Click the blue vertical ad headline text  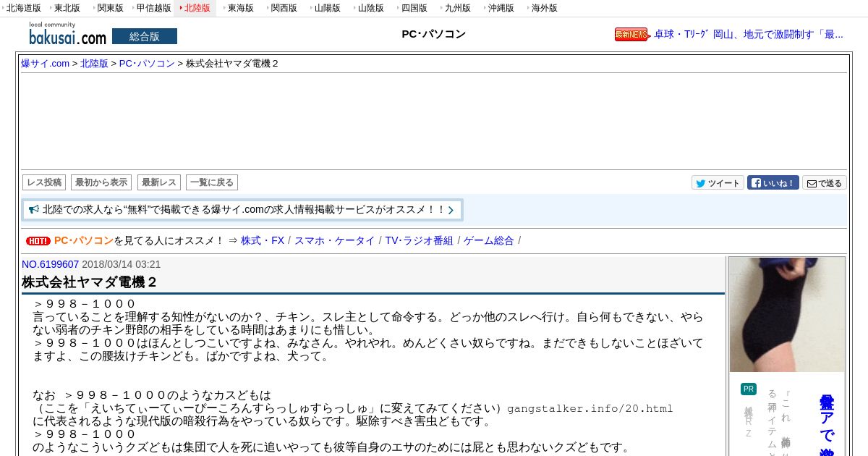826,425
